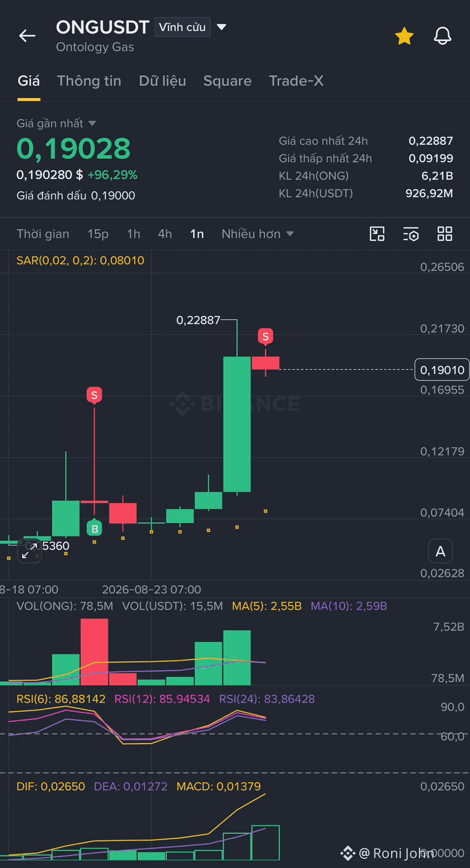Open the Dữ liệu tab
Viewport: 470px width, 868px height.
(x=162, y=81)
